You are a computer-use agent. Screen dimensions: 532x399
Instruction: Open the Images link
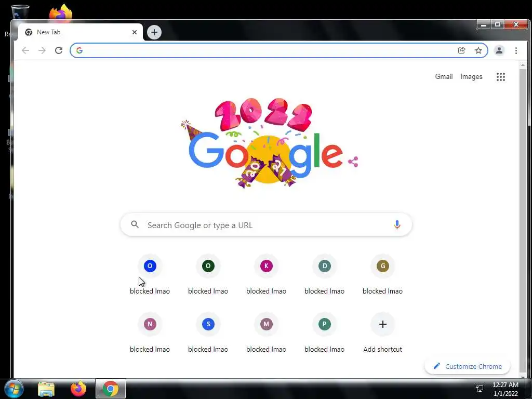[x=471, y=77]
